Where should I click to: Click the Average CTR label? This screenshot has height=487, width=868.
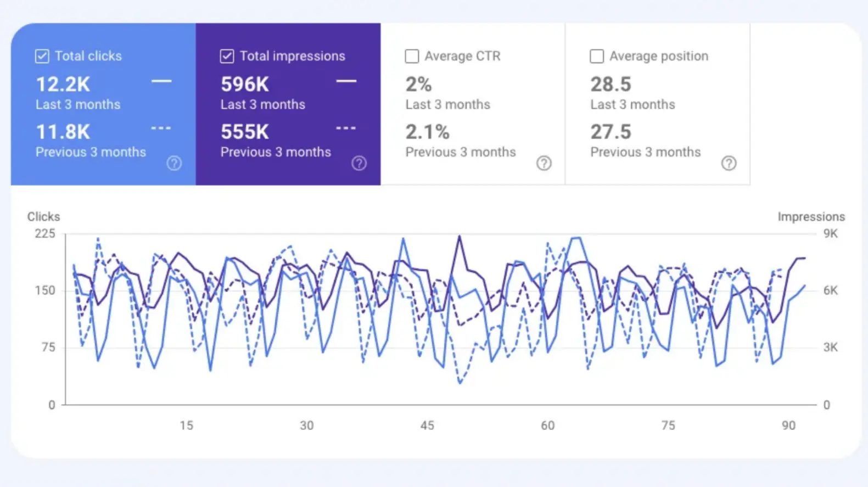(x=463, y=56)
